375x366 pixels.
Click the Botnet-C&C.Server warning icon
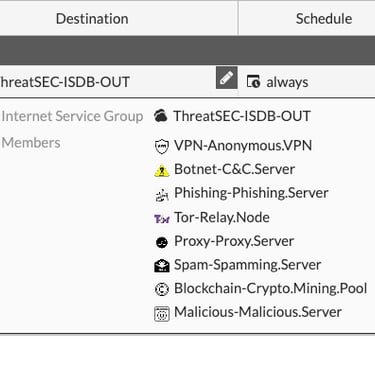click(162, 170)
